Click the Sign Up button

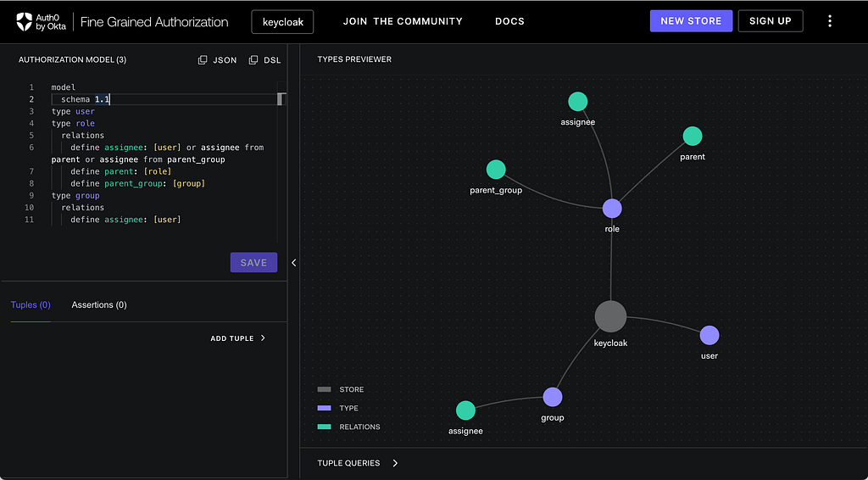pos(770,21)
